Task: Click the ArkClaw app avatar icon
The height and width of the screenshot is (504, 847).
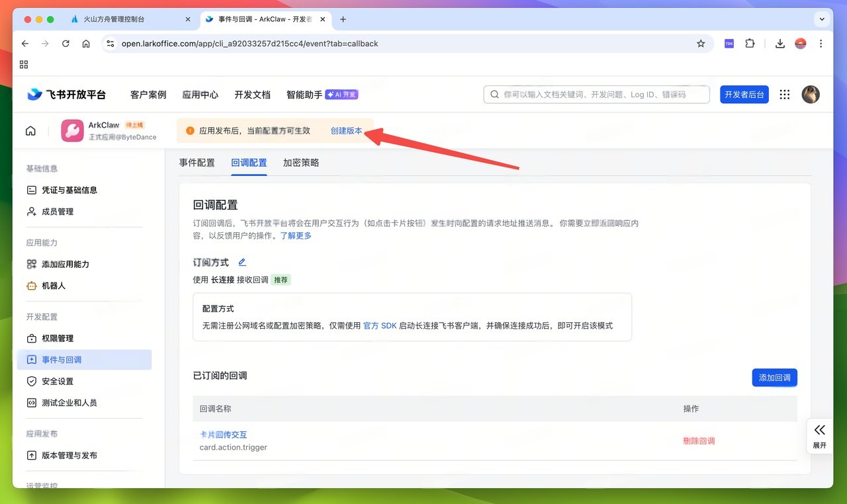Action: [x=72, y=130]
